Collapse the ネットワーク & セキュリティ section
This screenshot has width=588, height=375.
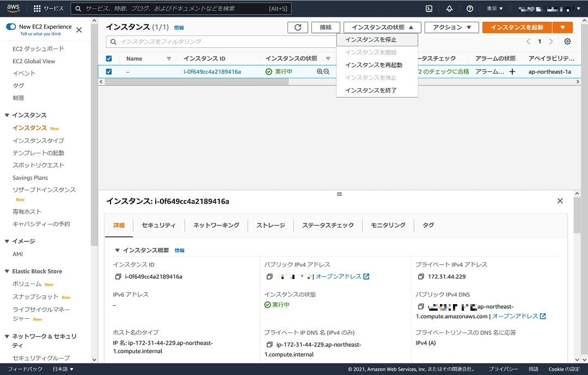7,336
